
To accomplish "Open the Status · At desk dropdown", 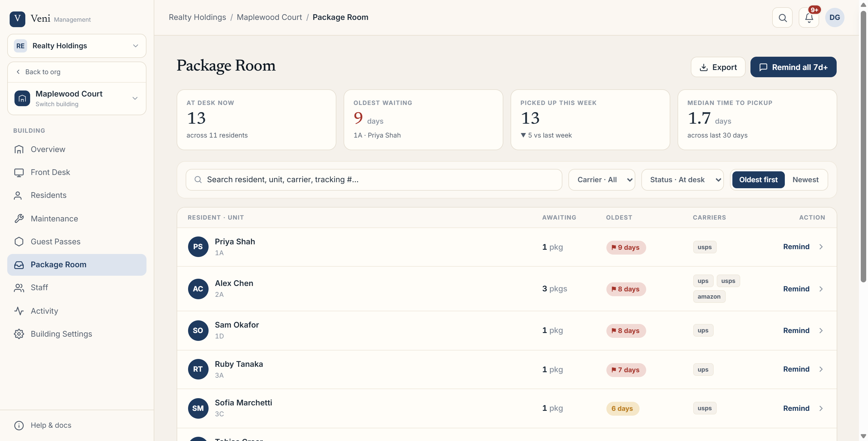I will pyautogui.click(x=682, y=180).
